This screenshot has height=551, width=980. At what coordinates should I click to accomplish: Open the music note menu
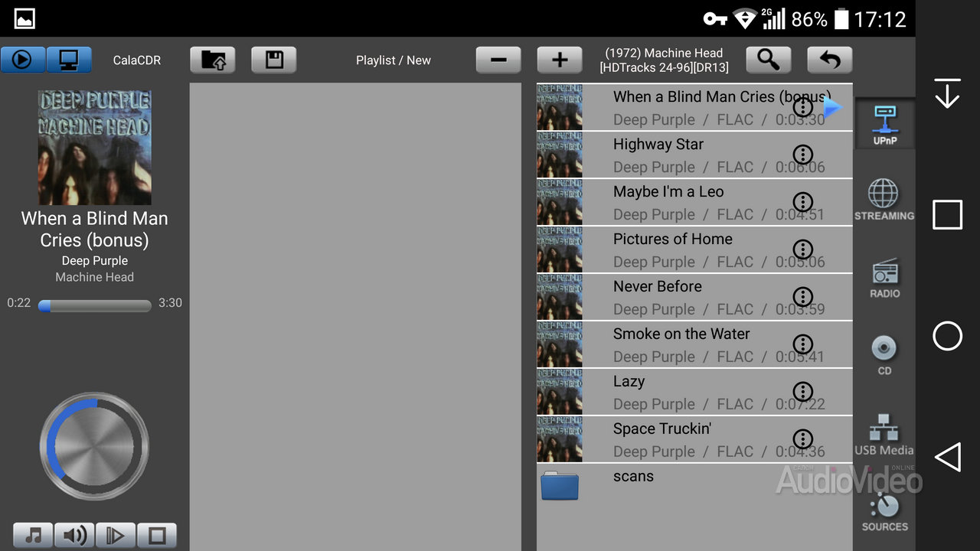[33, 536]
